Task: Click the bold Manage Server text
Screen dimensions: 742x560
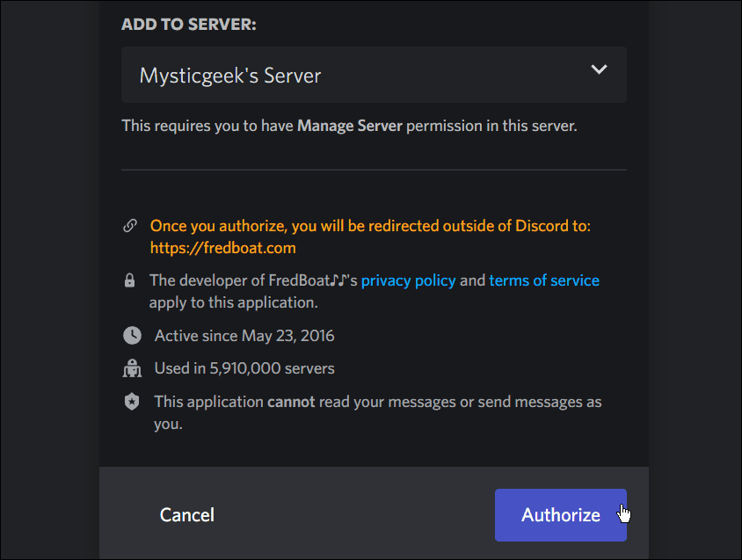Action: click(x=348, y=125)
